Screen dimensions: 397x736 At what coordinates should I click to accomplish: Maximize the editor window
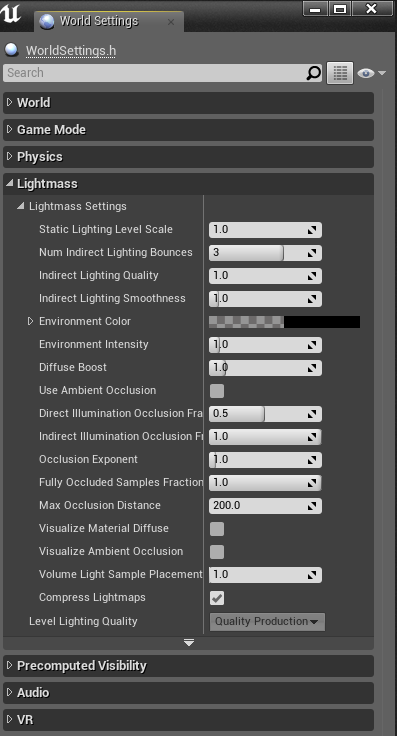click(x=340, y=9)
